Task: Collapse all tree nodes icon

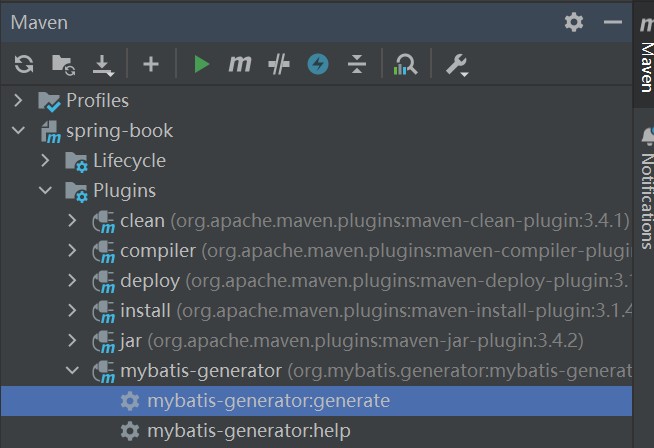Action: pyautogui.click(x=357, y=64)
